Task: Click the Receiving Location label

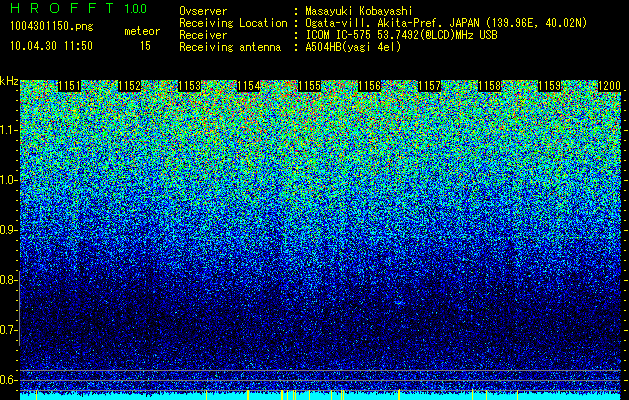Action: (233, 23)
